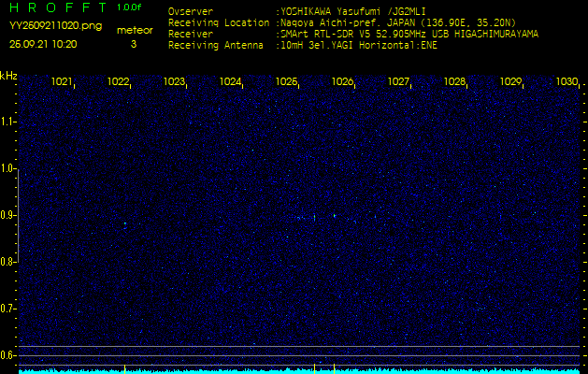Select the 1030 time marker
588x374 pixels.
pyautogui.click(x=566, y=82)
